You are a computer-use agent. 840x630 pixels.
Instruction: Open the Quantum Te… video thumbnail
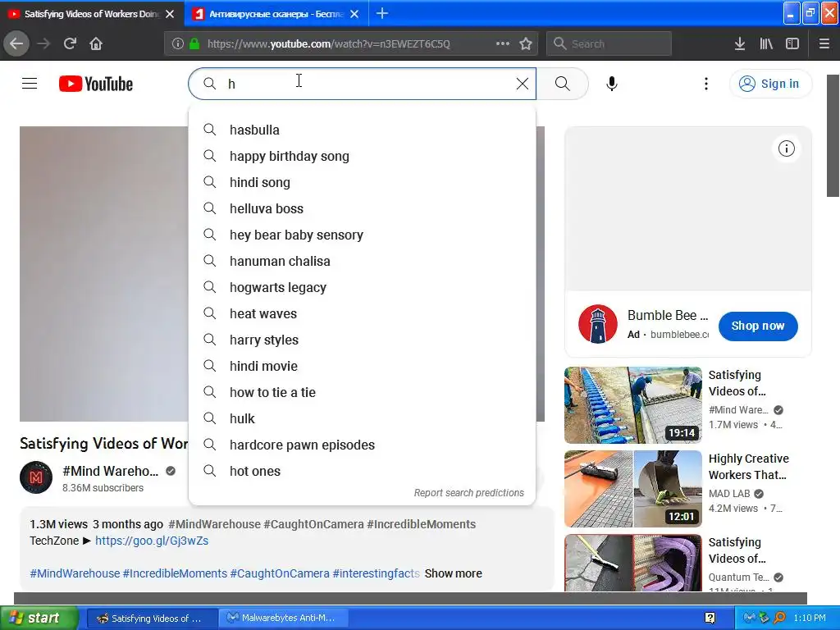click(633, 563)
